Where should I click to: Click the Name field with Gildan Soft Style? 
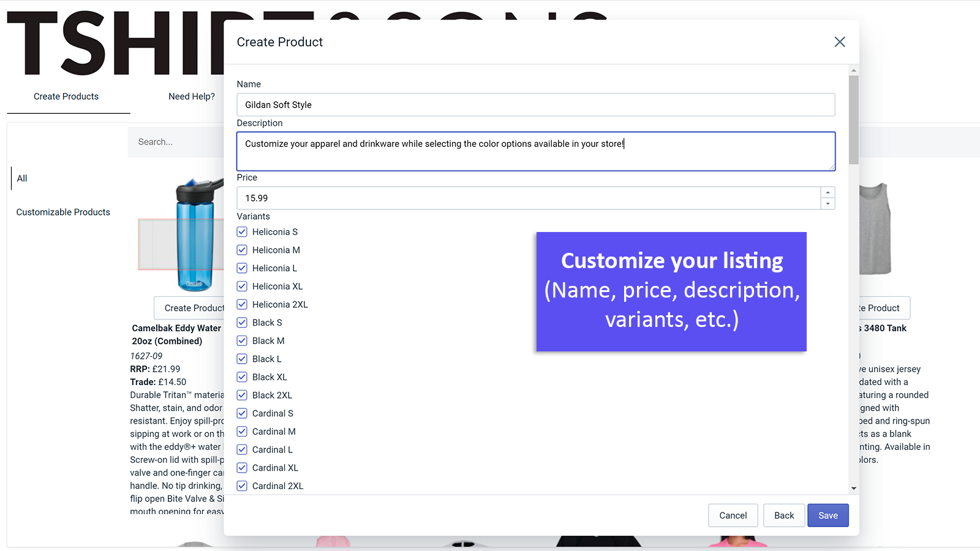tap(536, 105)
